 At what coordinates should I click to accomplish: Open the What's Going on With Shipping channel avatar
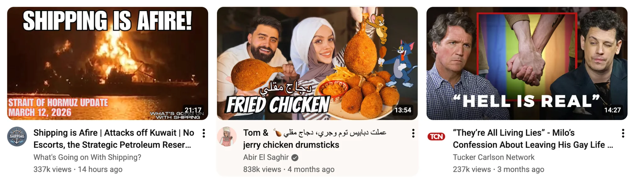tap(17, 137)
